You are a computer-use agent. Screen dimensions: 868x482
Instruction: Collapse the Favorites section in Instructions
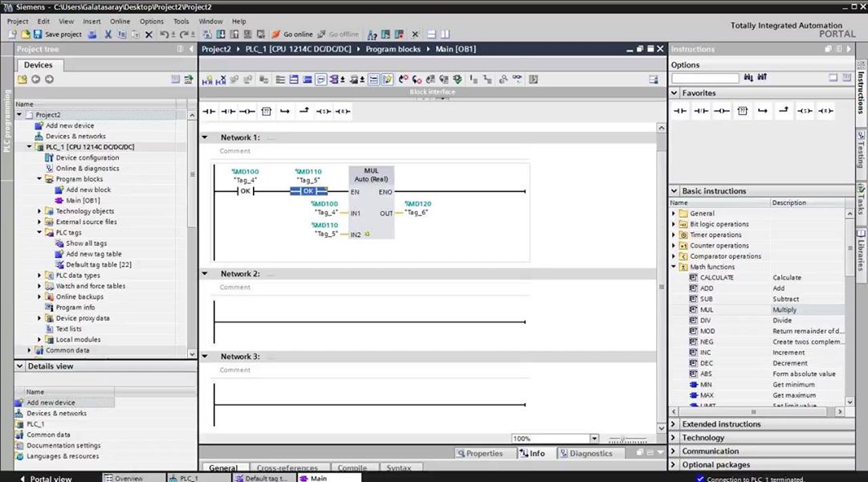[x=674, y=93]
